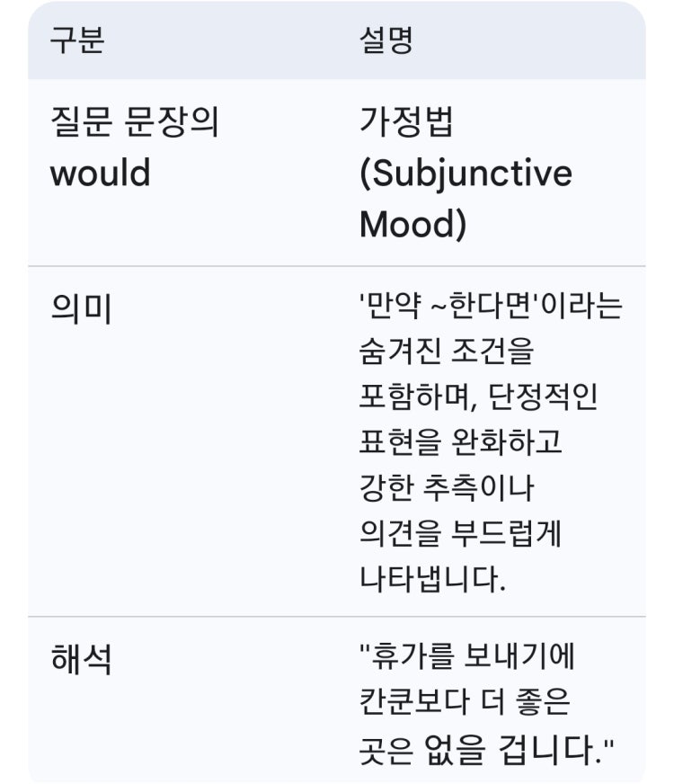Screen dimensions: 674x784
Task: Click the word would in first row
Action: pyautogui.click(x=101, y=173)
